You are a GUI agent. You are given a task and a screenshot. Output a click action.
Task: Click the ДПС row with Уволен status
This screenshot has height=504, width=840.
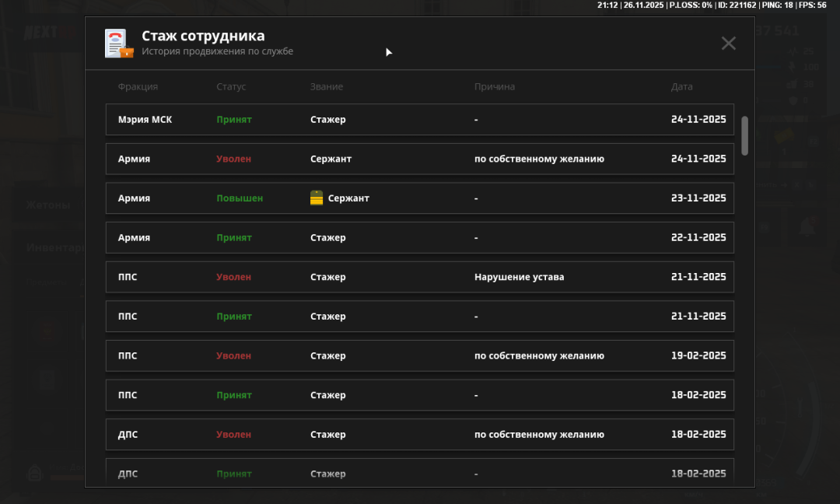click(x=419, y=435)
